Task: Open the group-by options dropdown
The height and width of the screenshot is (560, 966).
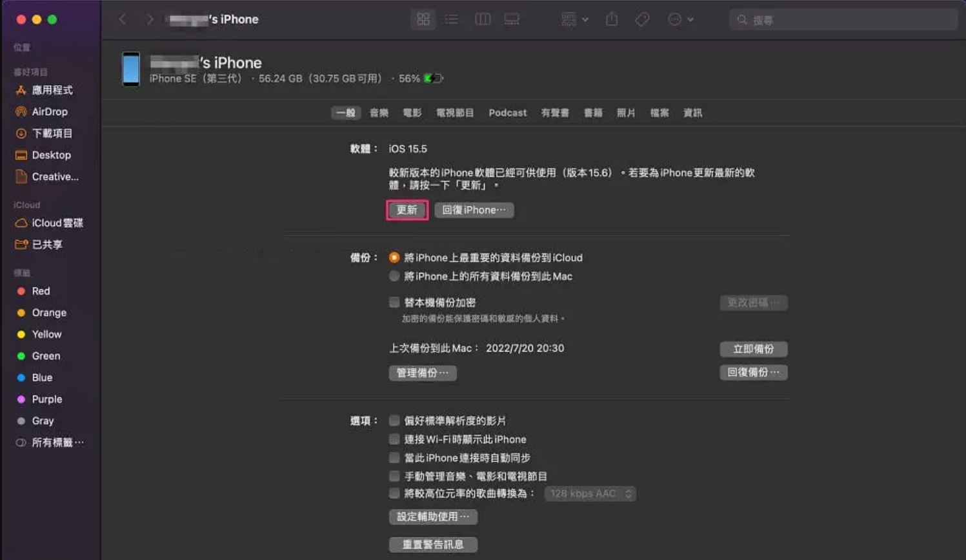Action: pos(575,19)
